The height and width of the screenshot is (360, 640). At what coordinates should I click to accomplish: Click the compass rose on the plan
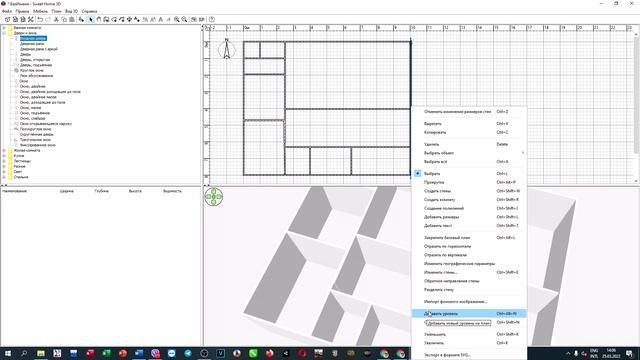[x=227, y=49]
